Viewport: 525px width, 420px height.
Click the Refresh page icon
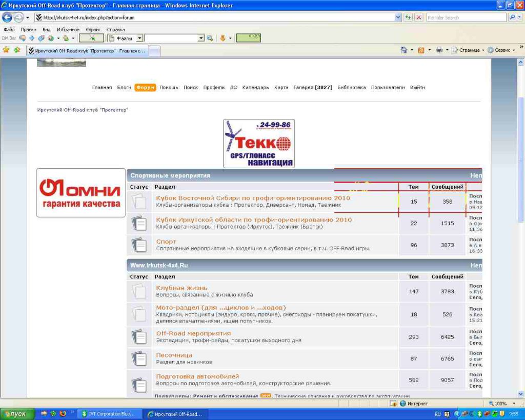[x=408, y=17]
